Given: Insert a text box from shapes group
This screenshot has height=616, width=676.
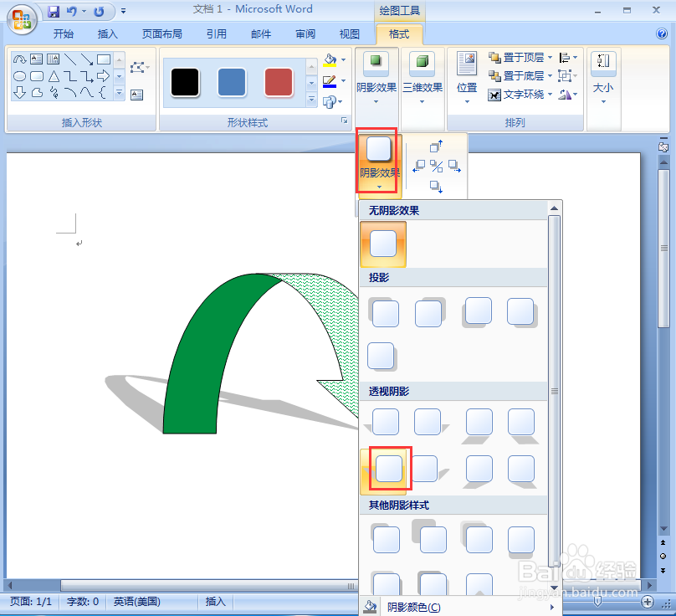Looking at the screenshot, I should coord(136,95).
